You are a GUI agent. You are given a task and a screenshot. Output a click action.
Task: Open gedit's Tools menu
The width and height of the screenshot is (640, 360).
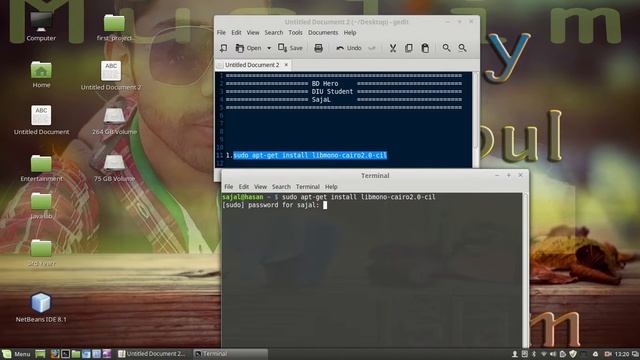[x=295, y=32]
